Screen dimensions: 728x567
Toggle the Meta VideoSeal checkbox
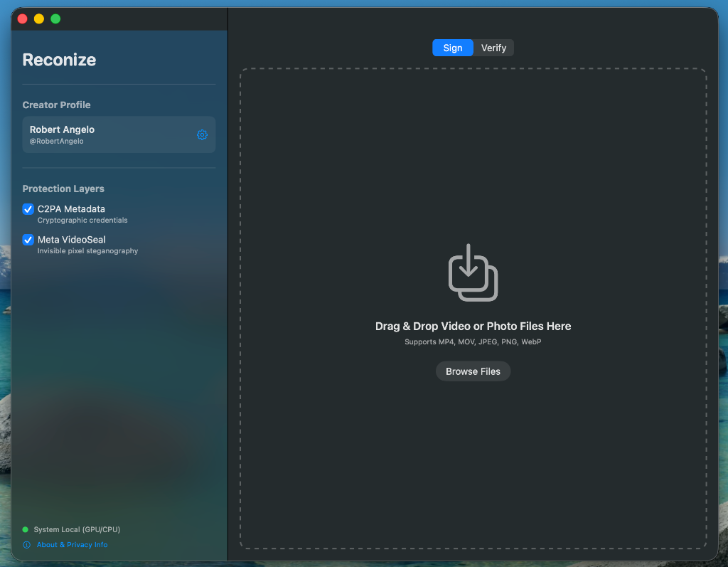(28, 240)
